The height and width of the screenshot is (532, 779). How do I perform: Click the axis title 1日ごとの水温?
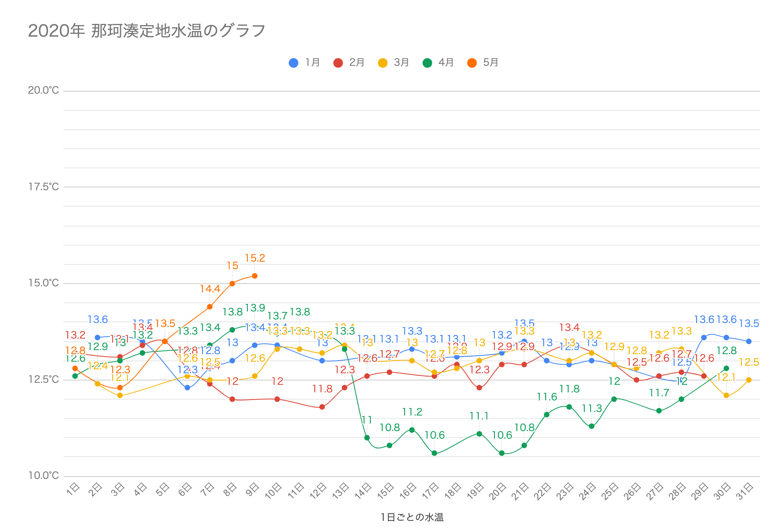[x=412, y=518]
